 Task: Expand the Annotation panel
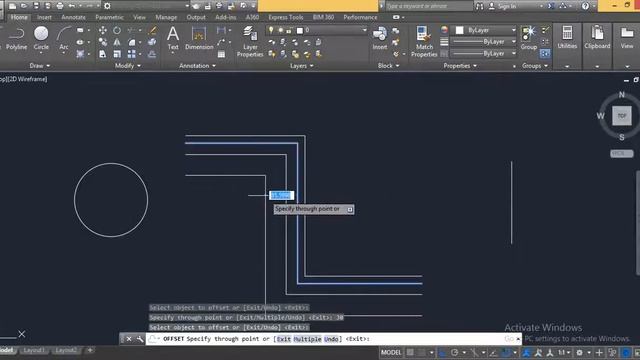[198, 66]
